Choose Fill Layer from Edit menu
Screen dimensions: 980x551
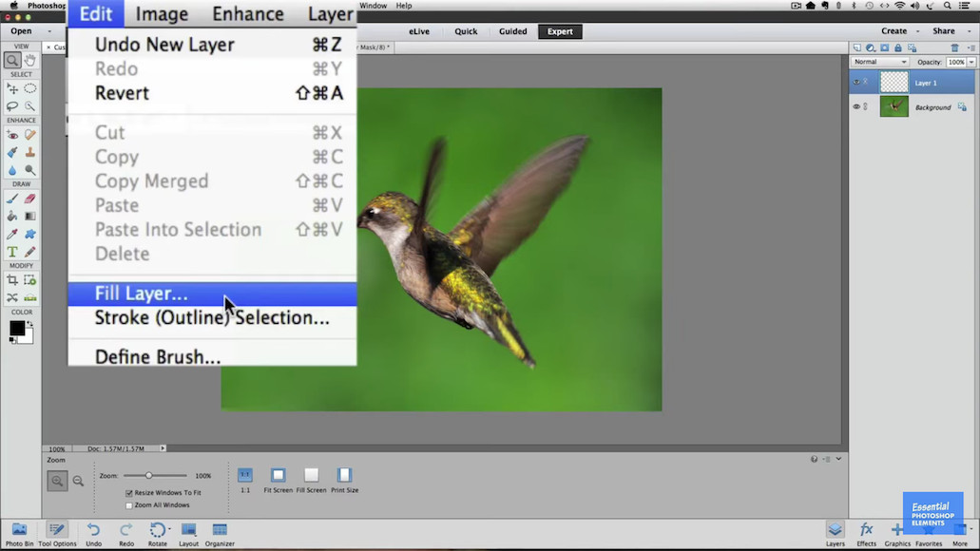[142, 294]
